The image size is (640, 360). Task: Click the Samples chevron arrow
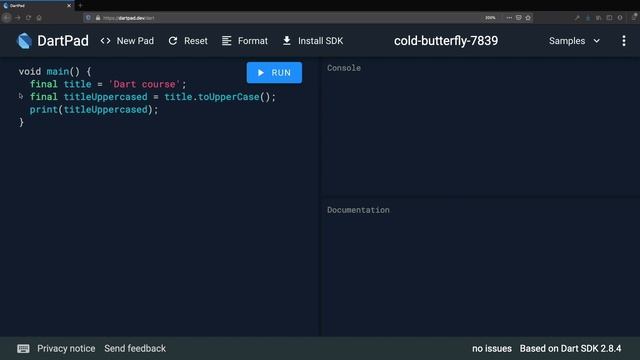pyautogui.click(x=596, y=41)
